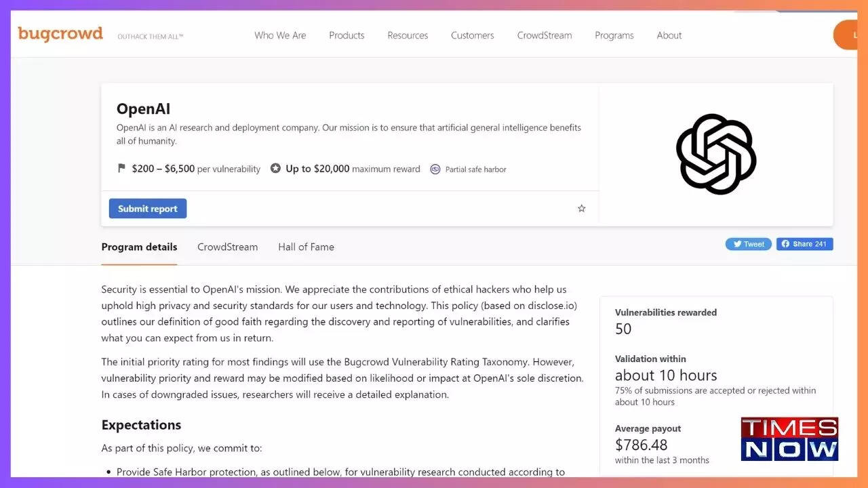Toggle the bookmark star for this program

(x=581, y=209)
